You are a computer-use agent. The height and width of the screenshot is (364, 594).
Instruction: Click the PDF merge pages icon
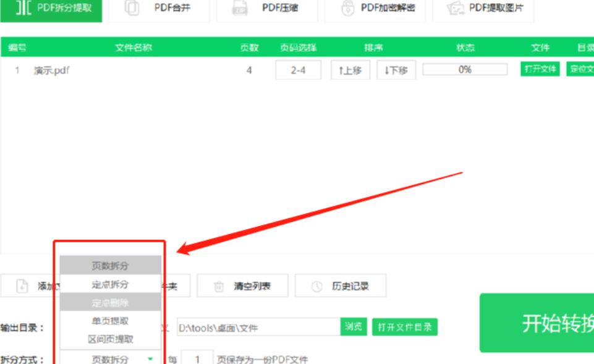(x=132, y=7)
